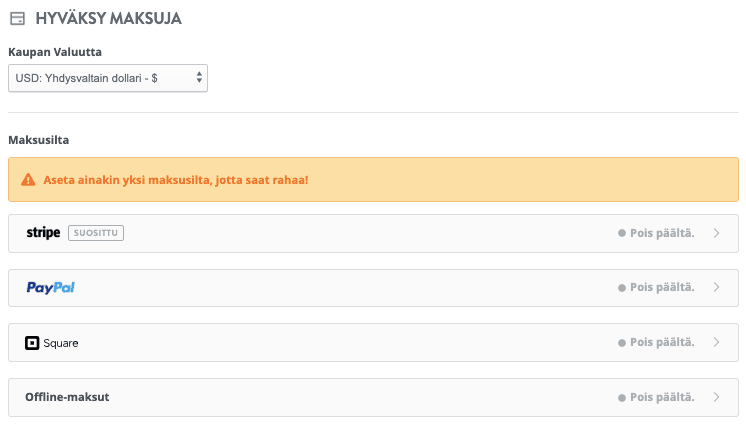
Task: Click the PayPal logo
Action: (50, 288)
